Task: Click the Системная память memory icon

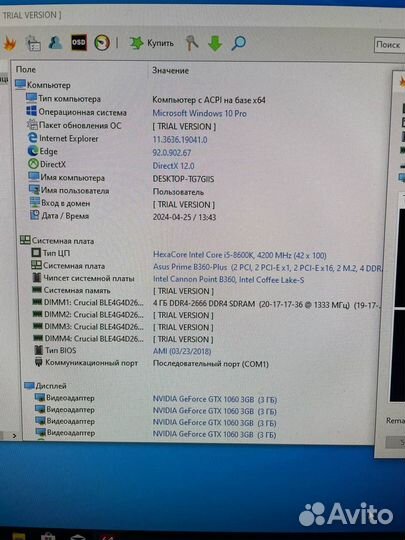Action: click(x=37, y=290)
